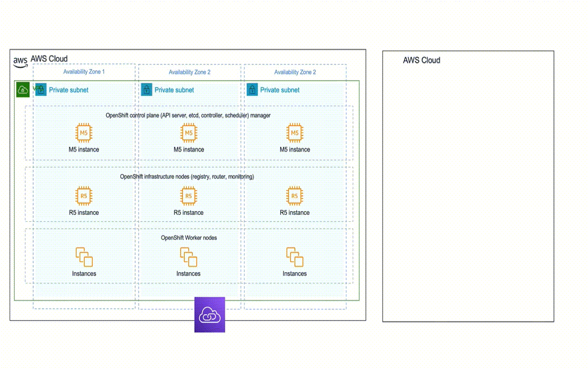Image resolution: width=588 pixels, height=368 pixels.
Task: Click the leftmost R5 instance icon
Action: tap(84, 196)
